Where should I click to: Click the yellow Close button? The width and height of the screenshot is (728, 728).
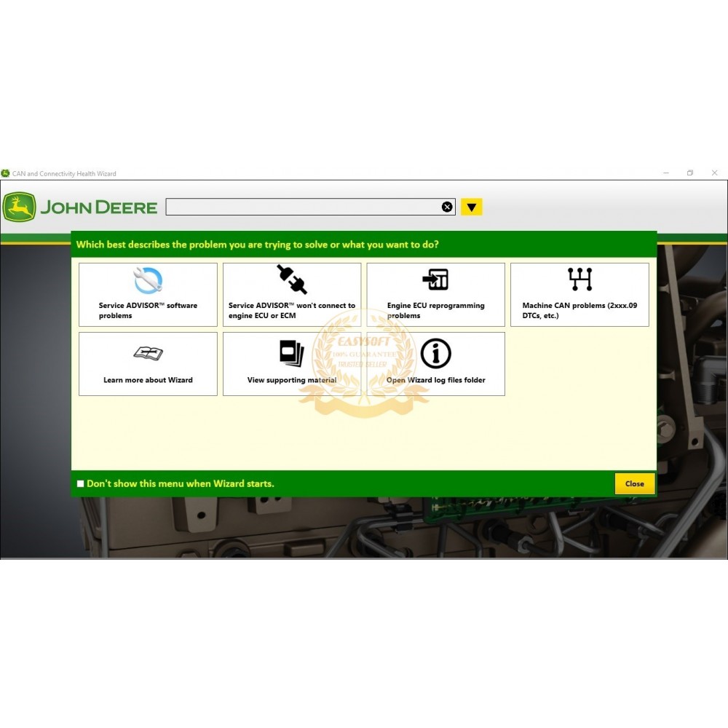(634, 483)
